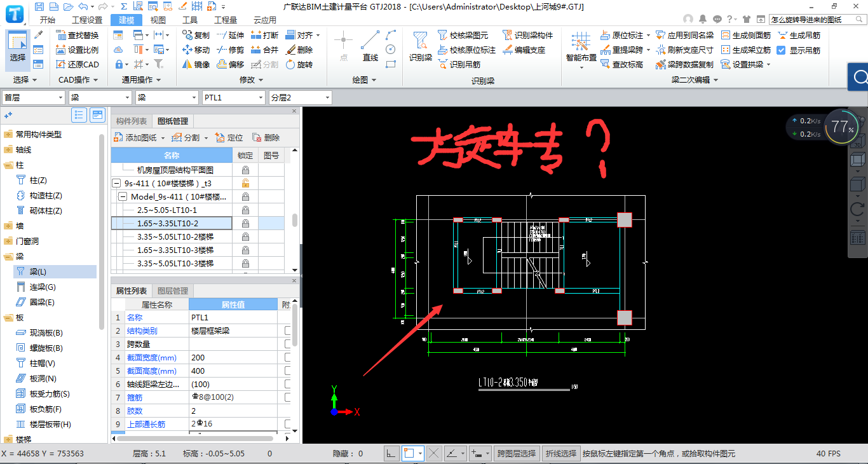Image resolution: width=868 pixels, height=464 pixels.
Task: Toggle the 截面高度 row's attach checkbox
Action: click(288, 371)
